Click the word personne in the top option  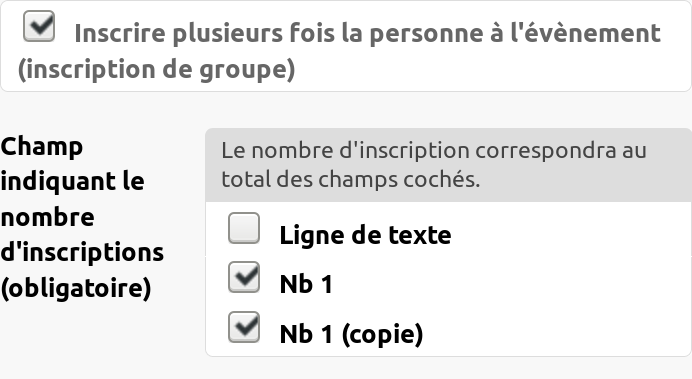[x=426, y=34]
